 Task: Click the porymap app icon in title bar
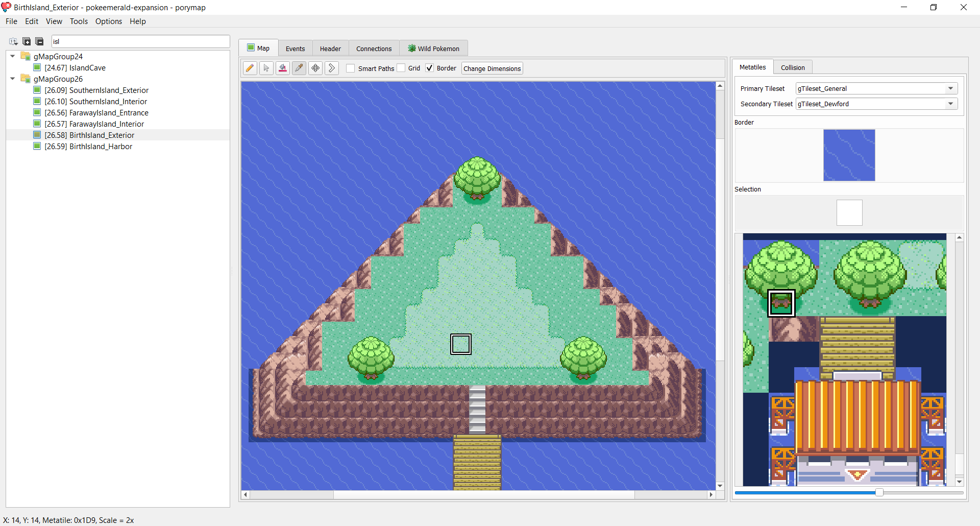(x=6, y=7)
